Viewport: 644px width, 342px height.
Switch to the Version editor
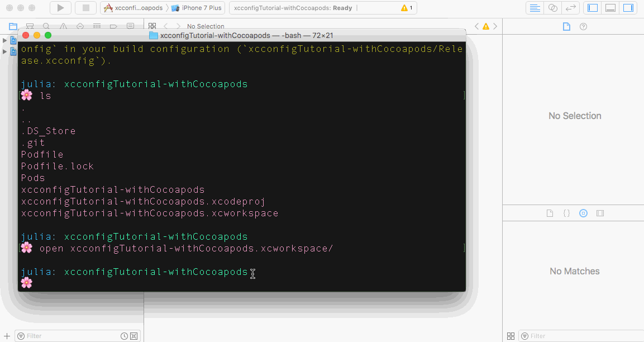click(571, 8)
